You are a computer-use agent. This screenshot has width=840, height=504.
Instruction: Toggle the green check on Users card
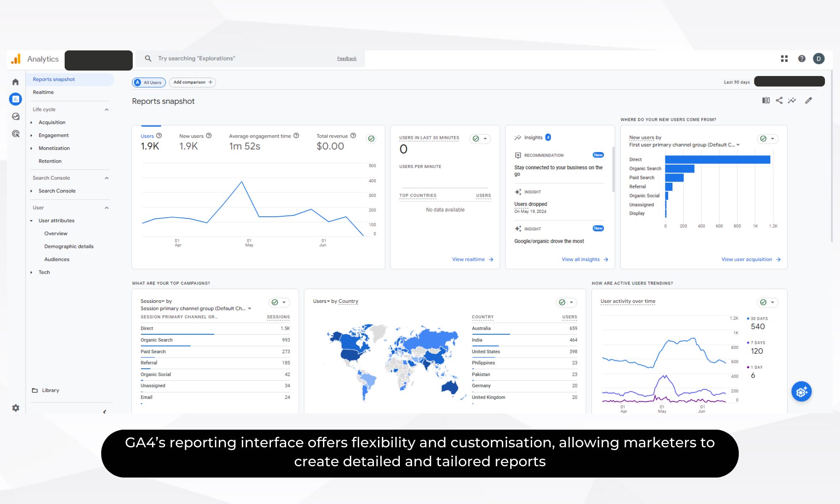click(371, 139)
